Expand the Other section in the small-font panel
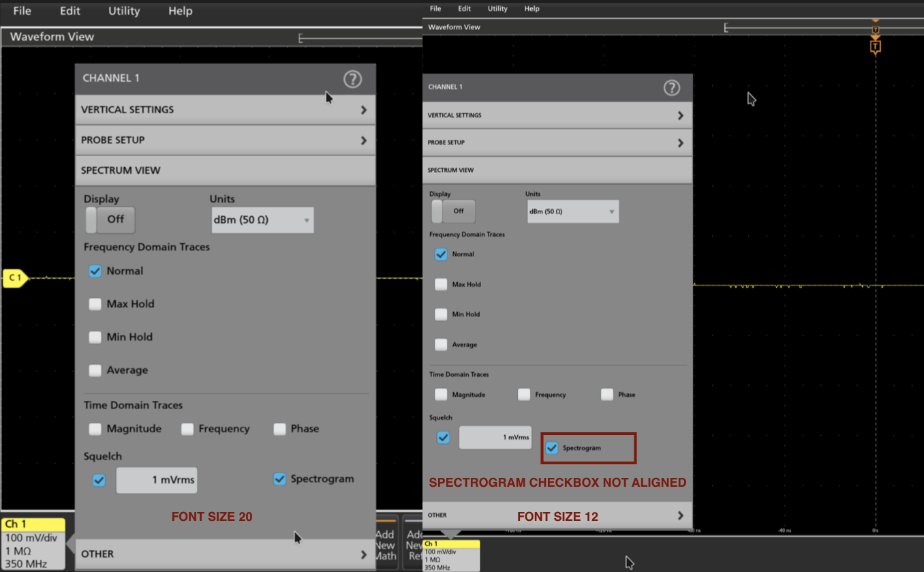Image resolution: width=924 pixels, height=572 pixels. point(557,515)
